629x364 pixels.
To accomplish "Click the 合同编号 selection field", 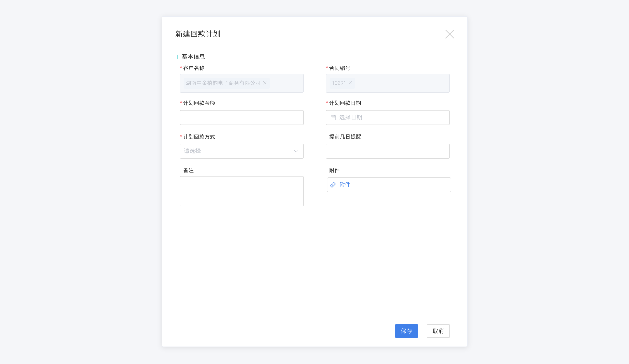I will coord(387,83).
